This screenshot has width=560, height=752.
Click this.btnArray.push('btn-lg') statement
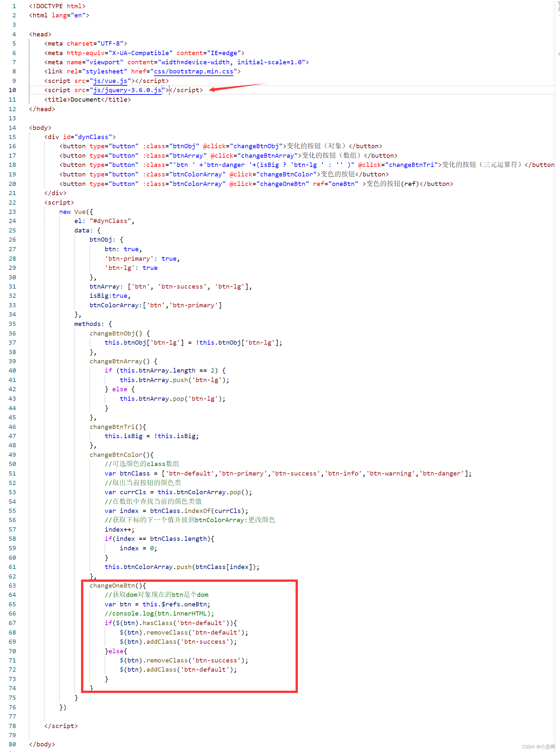(175, 380)
